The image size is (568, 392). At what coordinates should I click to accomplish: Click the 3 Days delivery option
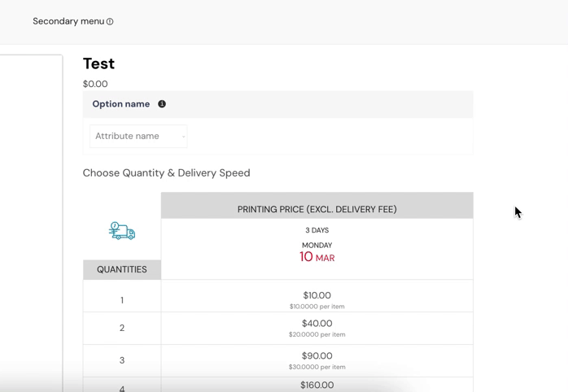tap(317, 230)
